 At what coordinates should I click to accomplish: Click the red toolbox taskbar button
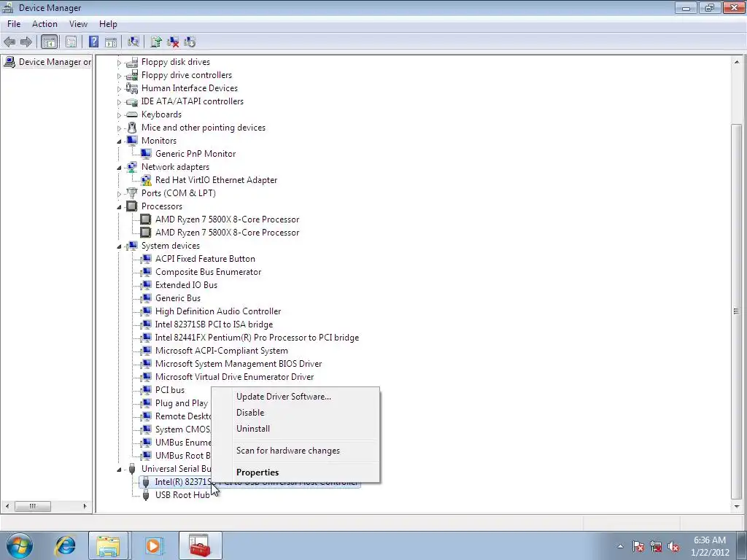pyautogui.click(x=200, y=545)
